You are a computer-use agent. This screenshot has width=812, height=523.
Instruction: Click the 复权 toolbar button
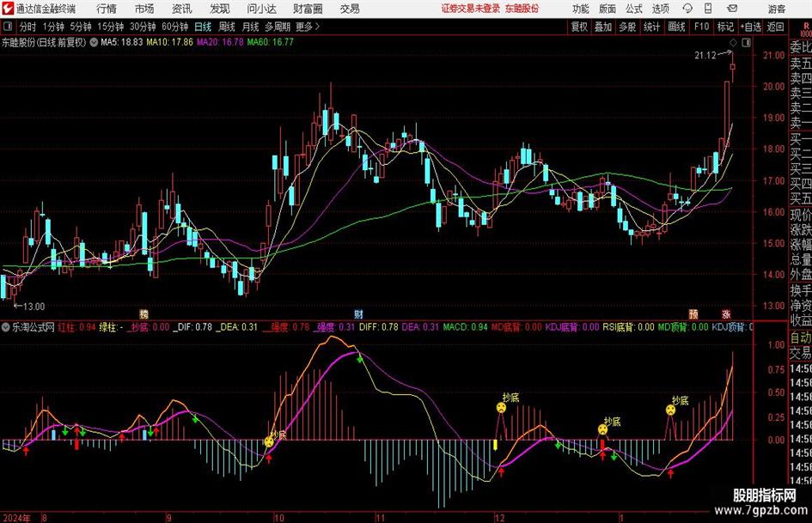click(x=579, y=27)
